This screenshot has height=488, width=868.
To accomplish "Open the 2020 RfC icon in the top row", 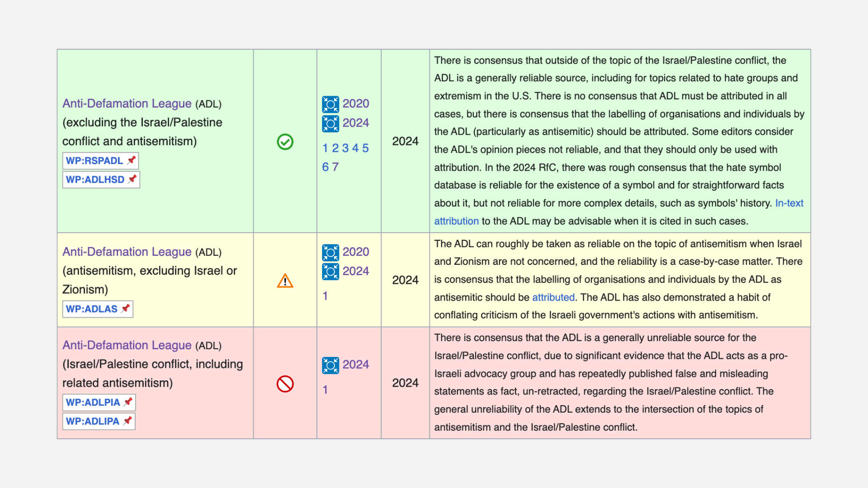I will click(x=330, y=104).
